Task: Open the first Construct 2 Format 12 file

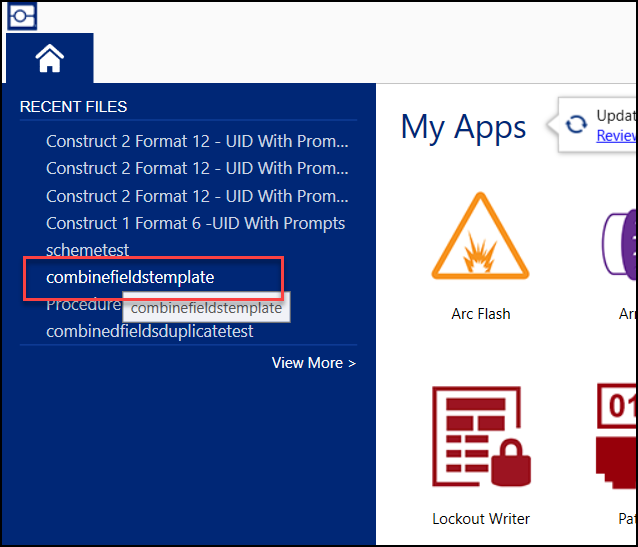Action: tap(197, 141)
